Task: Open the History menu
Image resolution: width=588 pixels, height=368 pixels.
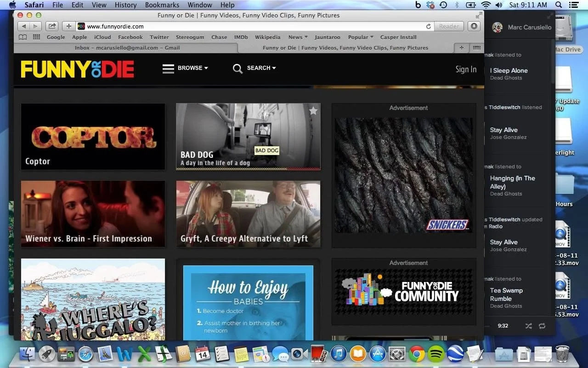Action: pos(125,5)
